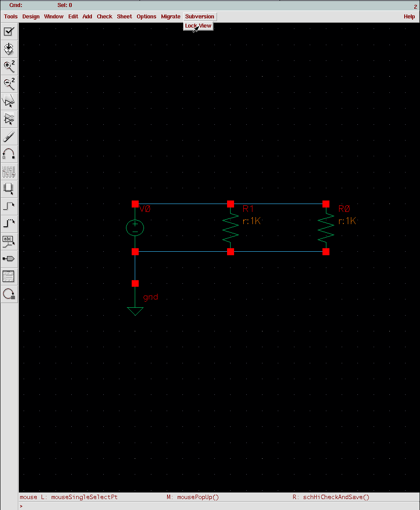This screenshot has height=510, width=420.
Task: Select the top wire between V0 and R1
Action: [x=183, y=204]
